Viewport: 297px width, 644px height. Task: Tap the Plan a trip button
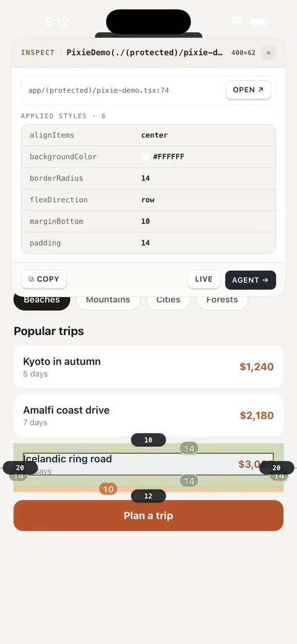coord(148,515)
